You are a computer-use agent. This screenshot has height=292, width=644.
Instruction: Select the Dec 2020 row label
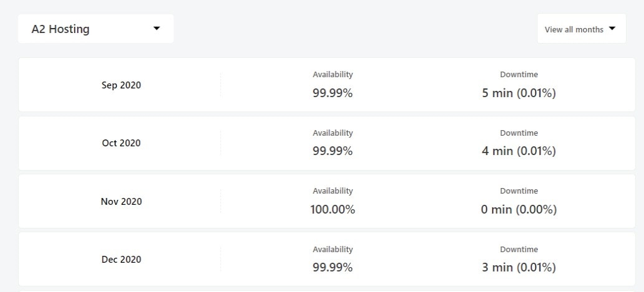[121, 259]
